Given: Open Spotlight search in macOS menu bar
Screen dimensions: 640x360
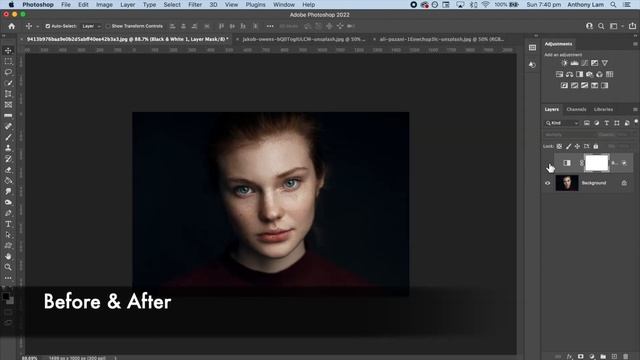Looking at the screenshot, I should click(613, 4).
